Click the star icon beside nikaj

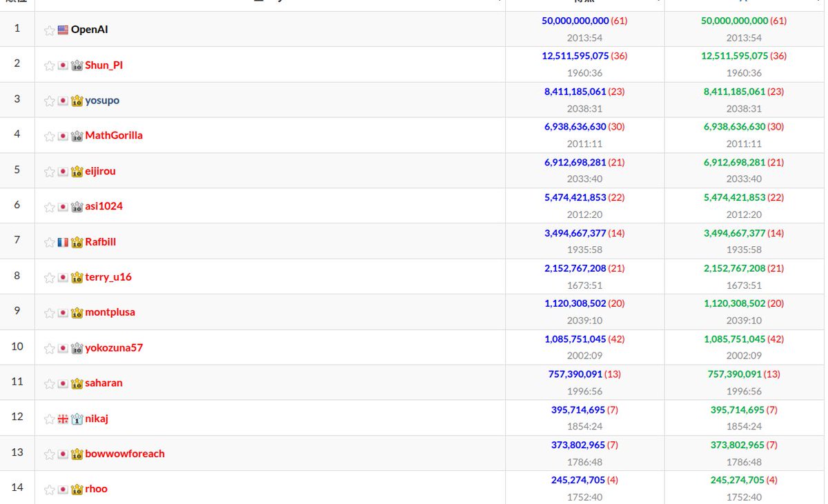[49, 419]
